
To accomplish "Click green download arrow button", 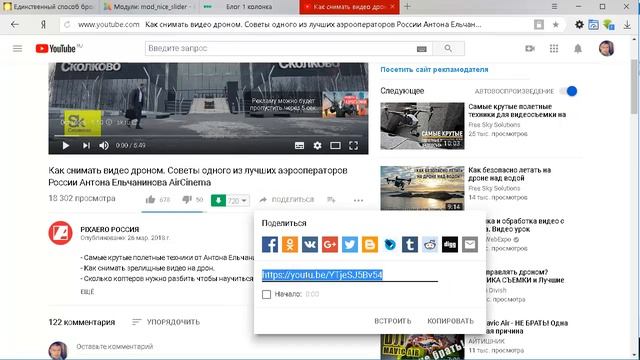I will pyautogui.click(x=218, y=200).
